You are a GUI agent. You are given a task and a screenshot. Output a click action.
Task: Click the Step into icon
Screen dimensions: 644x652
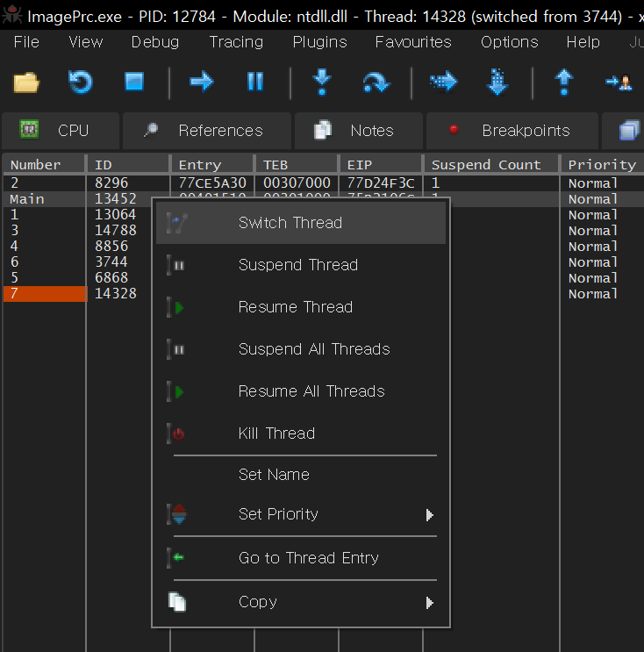click(322, 82)
